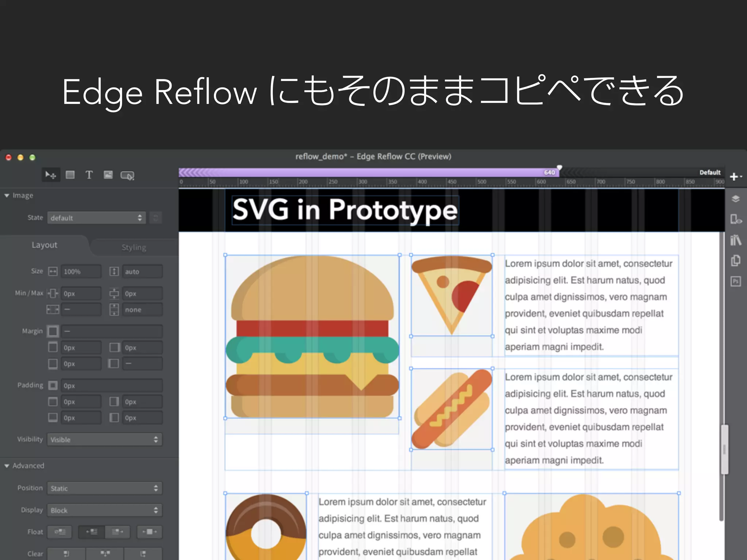747x560 pixels.
Task: Click the max width icon
Action: pyautogui.click(x=53, y=310)
